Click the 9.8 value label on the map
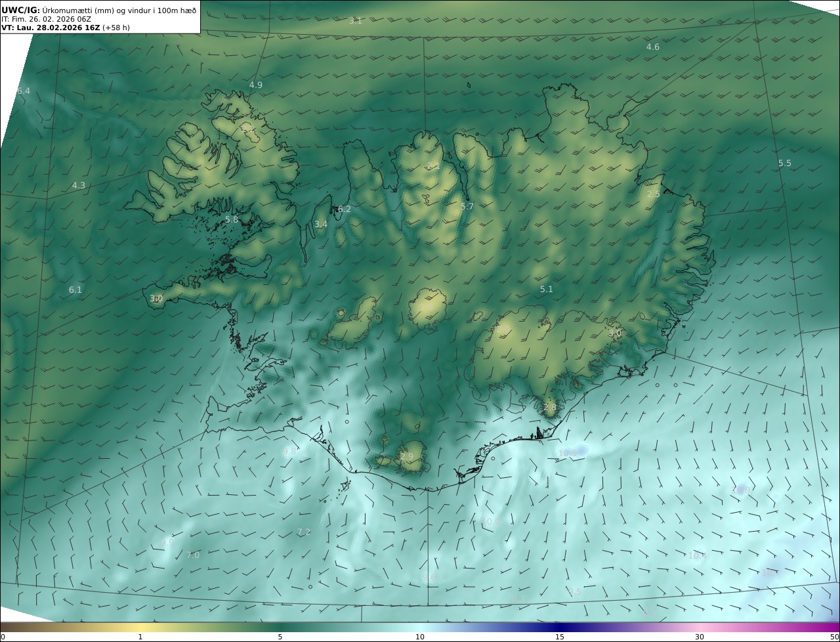The image size is (840, 642). [289, 452]
